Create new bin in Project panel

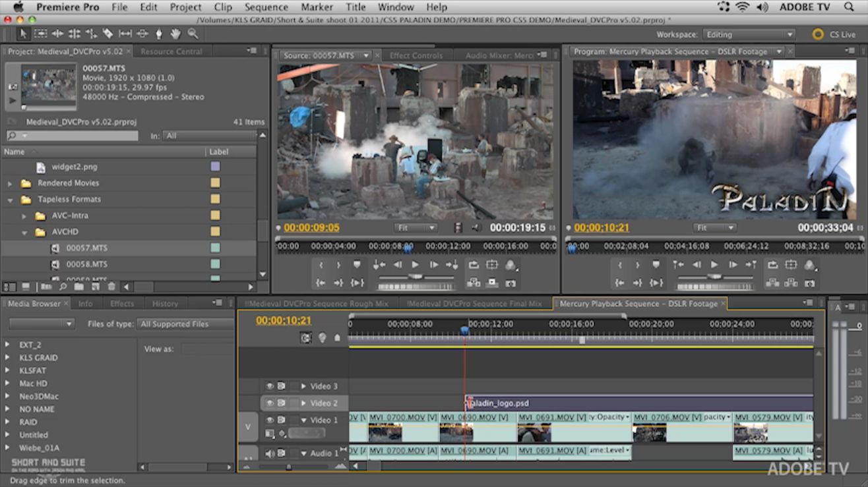click(x=79, y=287)
